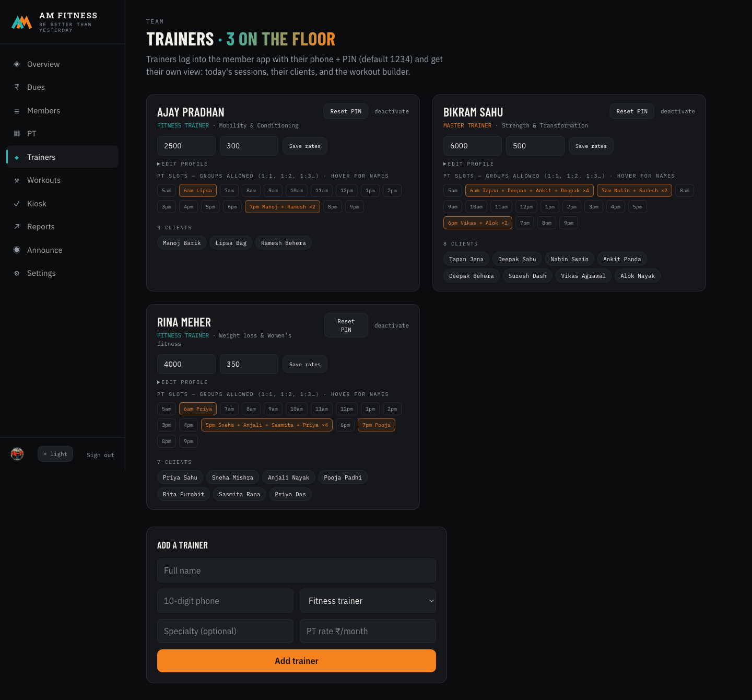Screen dimensions: 752x700
Task: Open the Reports arrow icon
Action: click(x=17, y=227)
